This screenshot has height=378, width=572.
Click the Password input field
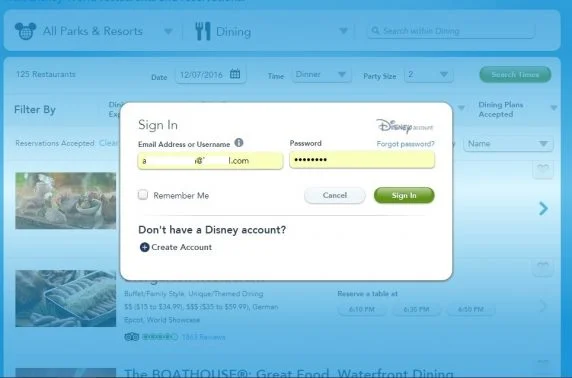362,160
